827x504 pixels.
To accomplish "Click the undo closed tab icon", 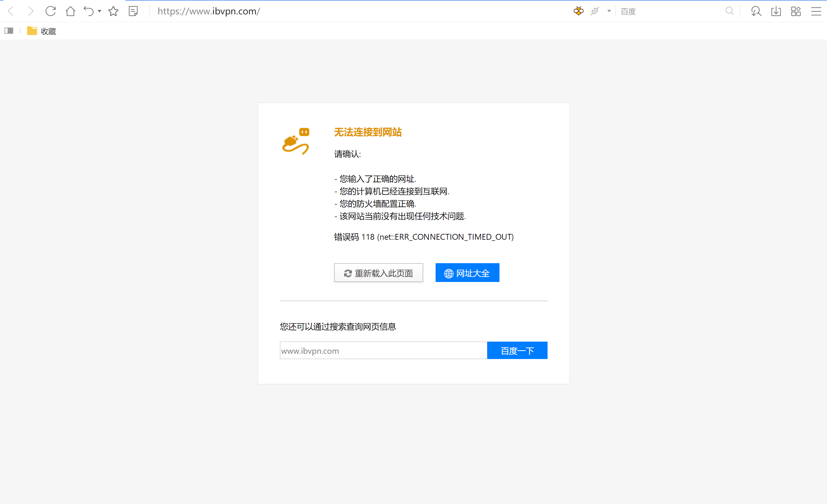I will [89, 11].
